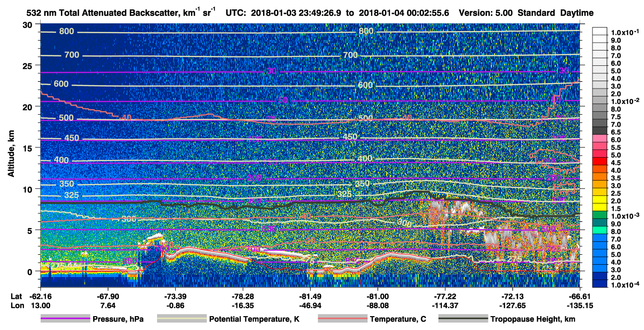Image resolution: width=644 pixels, height=330 pixels.
Task: Click longitude value '-46.94'
Action: pyautogui.click(x=310, y=305)
